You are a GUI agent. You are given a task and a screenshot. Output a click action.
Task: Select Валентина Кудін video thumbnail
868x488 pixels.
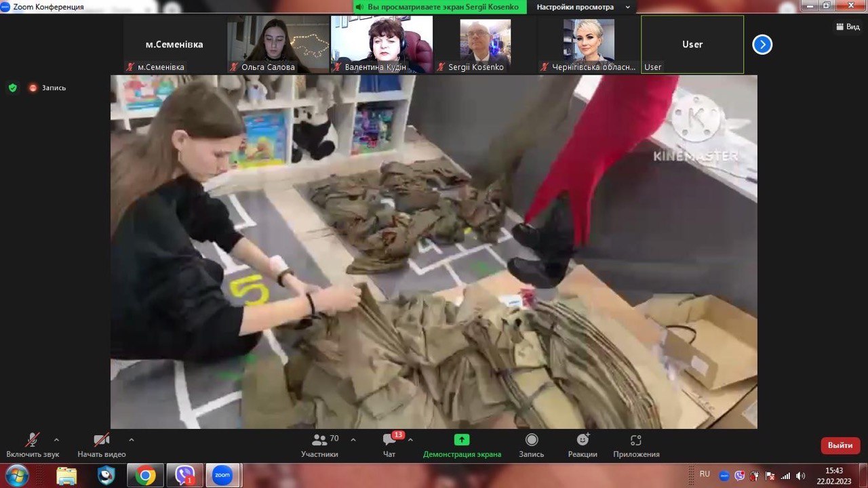point(382,45)
